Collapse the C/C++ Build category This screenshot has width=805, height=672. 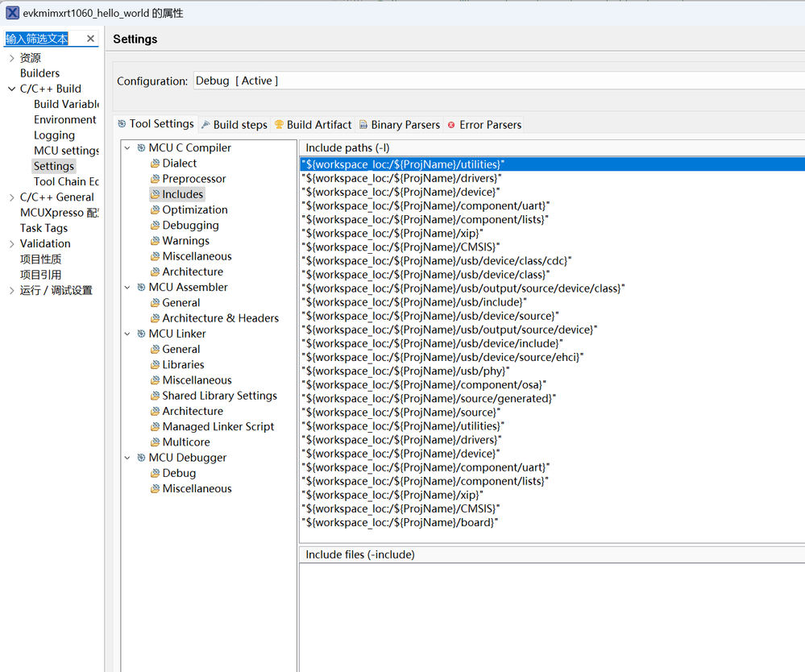click(x=11, y=89)
